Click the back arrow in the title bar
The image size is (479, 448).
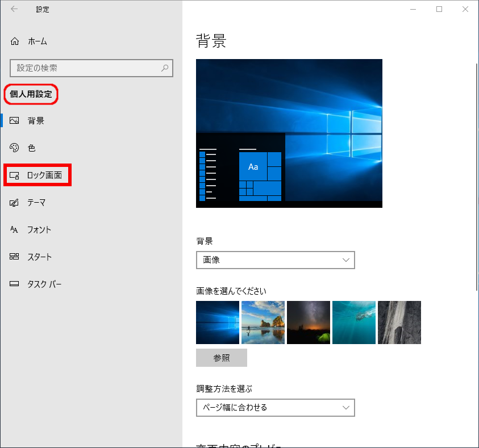[x=14, y=9]
